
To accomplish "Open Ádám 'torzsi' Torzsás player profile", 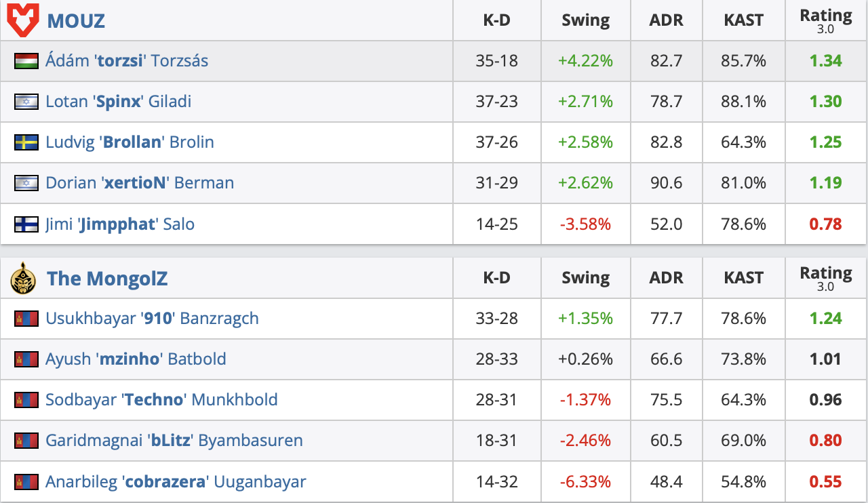I will [x=127, y=61].
